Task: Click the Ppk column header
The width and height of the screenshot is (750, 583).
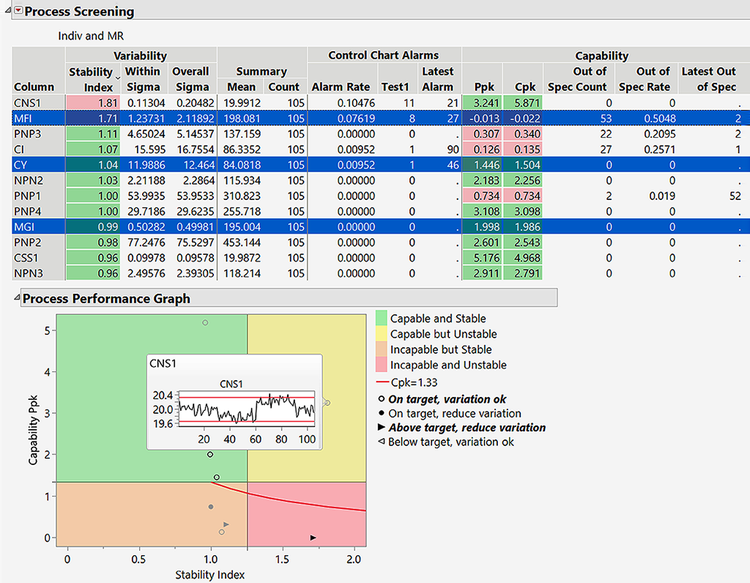Action: point(484,86)
